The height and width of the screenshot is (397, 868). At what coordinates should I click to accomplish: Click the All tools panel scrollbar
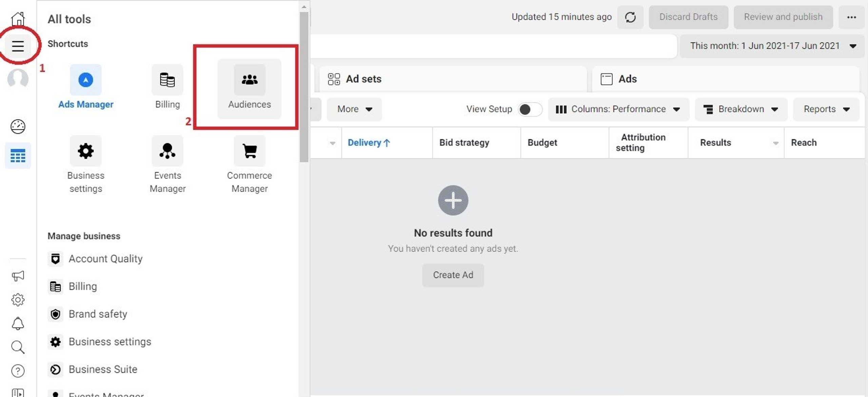[x=304, y=87]
